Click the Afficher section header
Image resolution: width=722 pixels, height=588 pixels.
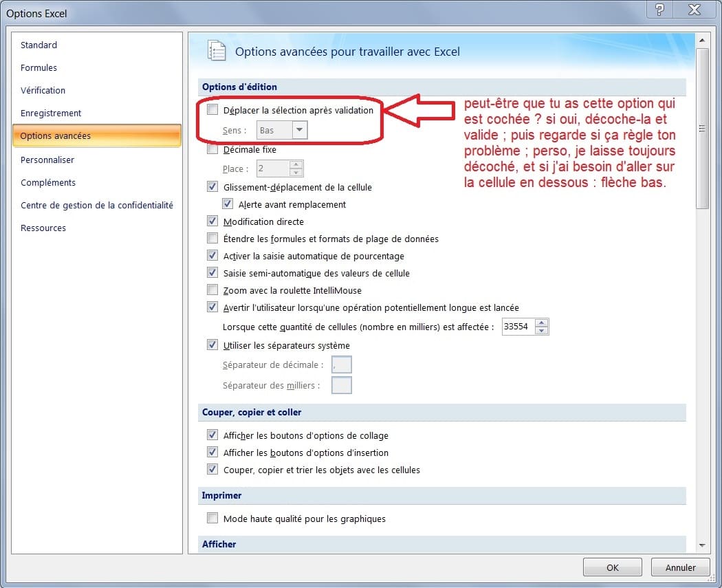pos(442,544)
